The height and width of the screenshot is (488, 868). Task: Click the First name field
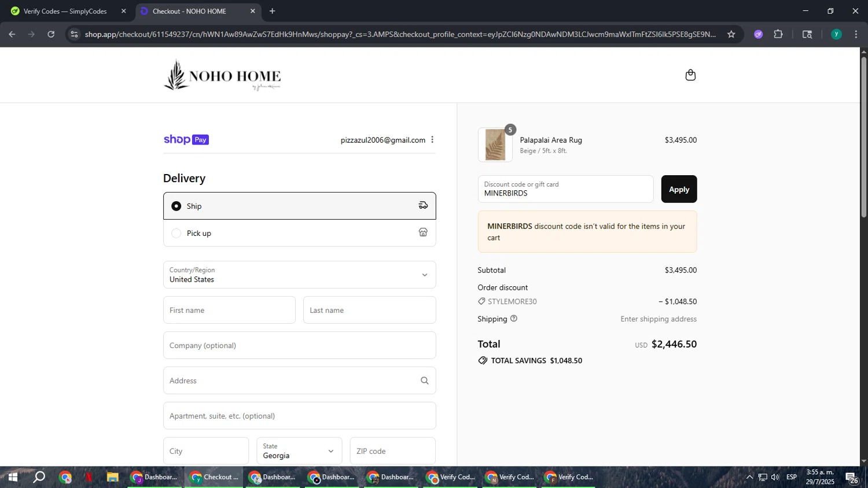[229, 310]
